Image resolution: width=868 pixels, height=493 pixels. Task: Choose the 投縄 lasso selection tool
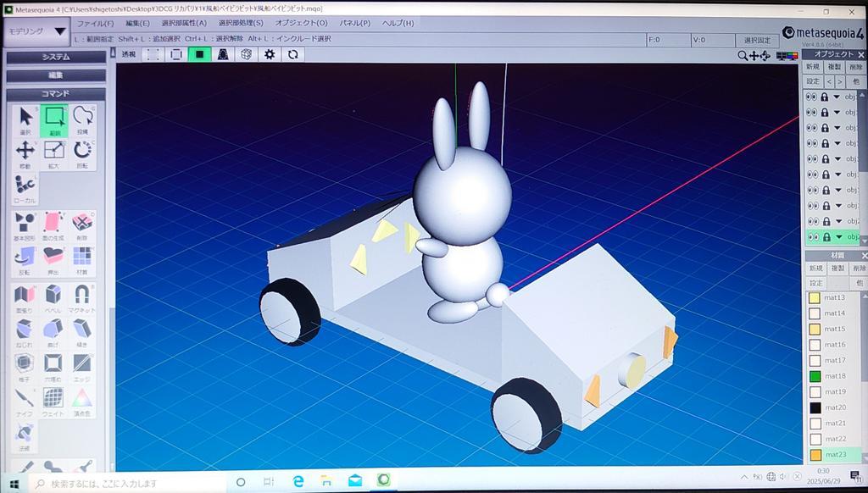(82, 120)
